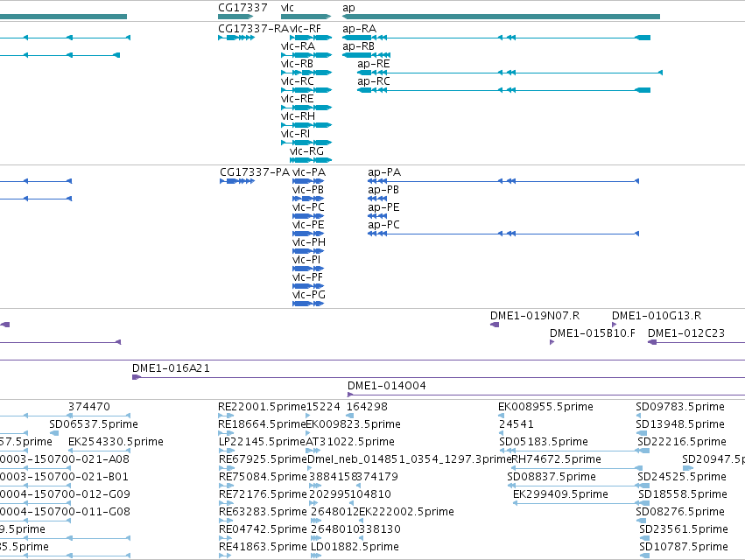Click the 374470 EST label
This screenshot has height=560, width=745.
point(89,407)
